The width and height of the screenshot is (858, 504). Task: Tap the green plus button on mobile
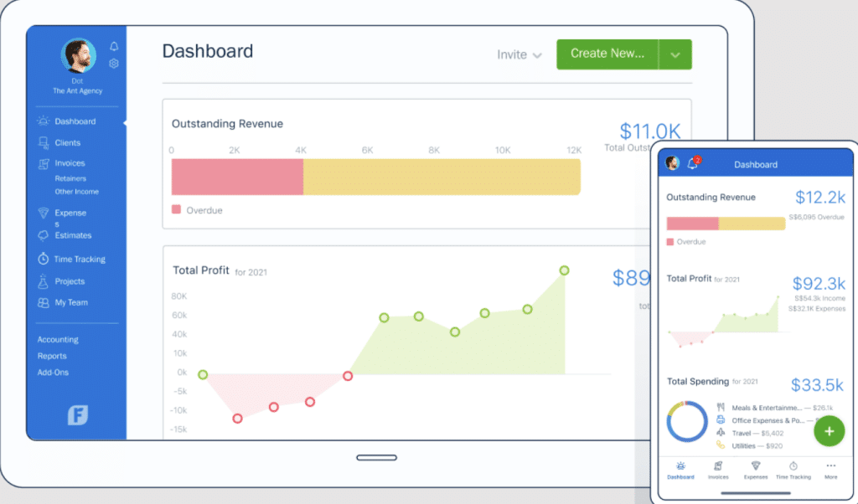829,430
